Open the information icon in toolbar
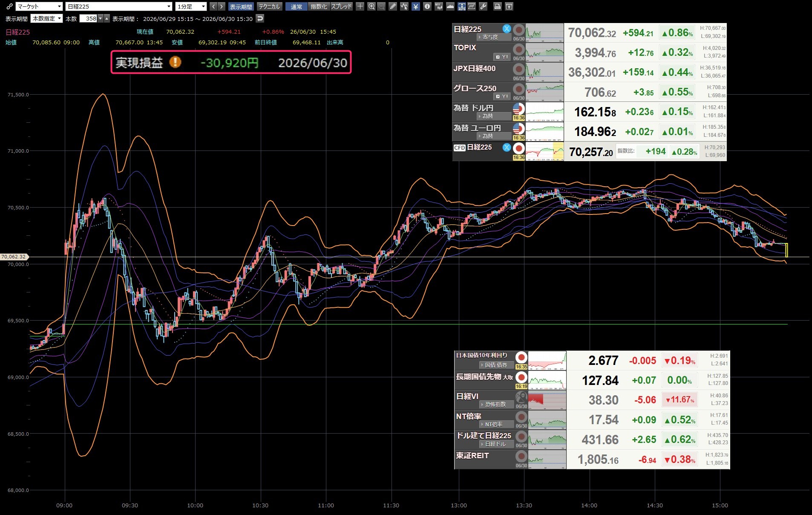812x515 pixels. (x=427, y=6)
